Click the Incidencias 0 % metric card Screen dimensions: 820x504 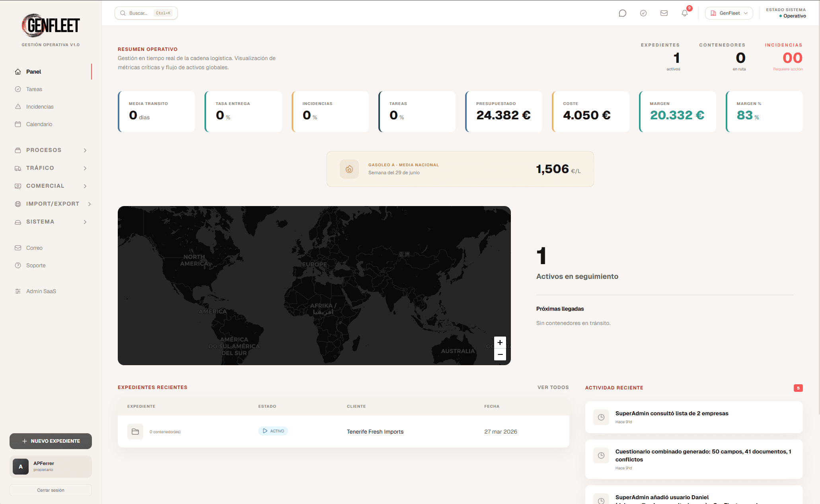click(330, 111)
